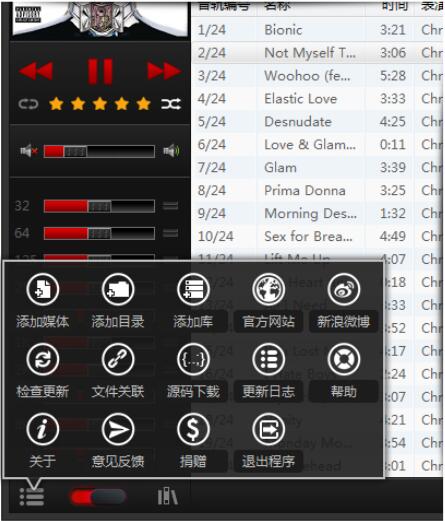This screenshot has width=445, height=521.
Task: Open the 添加目录 (add folder) icon
Action: tap(118, 289)
